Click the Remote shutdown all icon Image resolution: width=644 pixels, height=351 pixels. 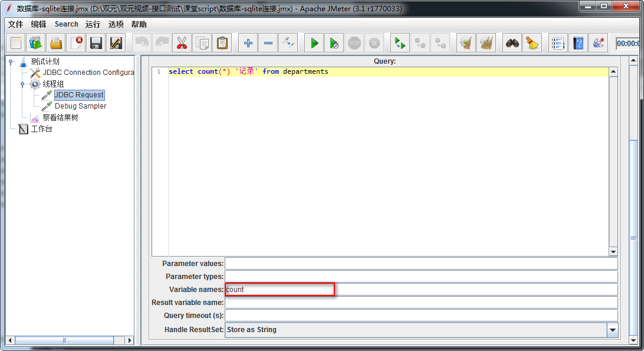coord(440,43)
